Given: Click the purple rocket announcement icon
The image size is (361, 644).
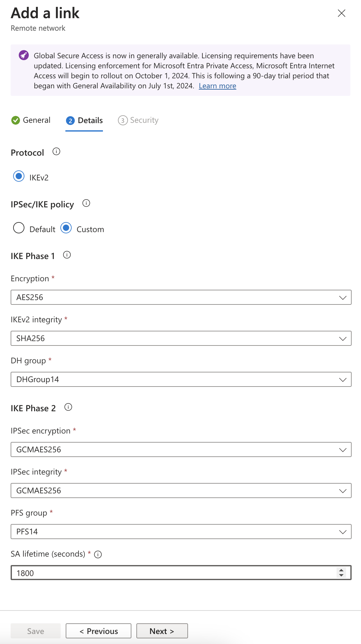Looking at the screenshot, I should 24,55.
